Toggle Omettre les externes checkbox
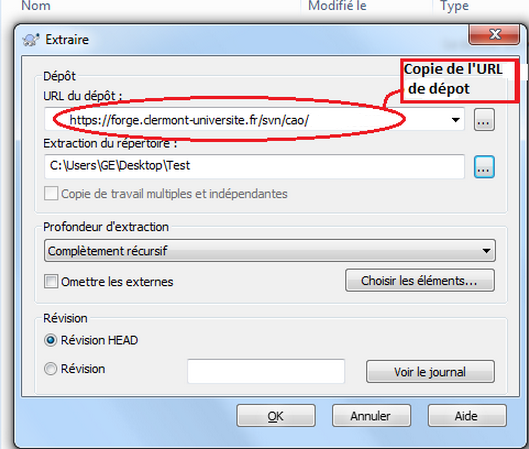The width and height of the screenshot is (529, 449). coord(51,281)
